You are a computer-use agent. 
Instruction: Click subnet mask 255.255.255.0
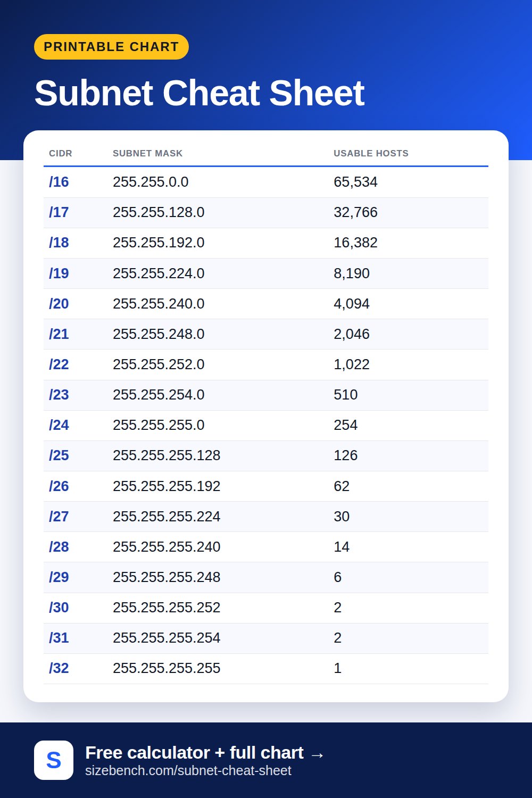(159, 425)
